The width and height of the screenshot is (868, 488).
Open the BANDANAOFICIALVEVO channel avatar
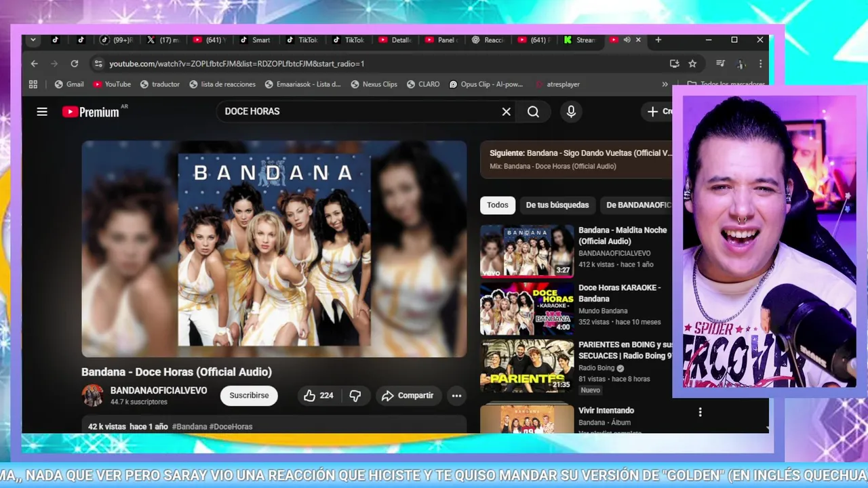click(93, 395)
